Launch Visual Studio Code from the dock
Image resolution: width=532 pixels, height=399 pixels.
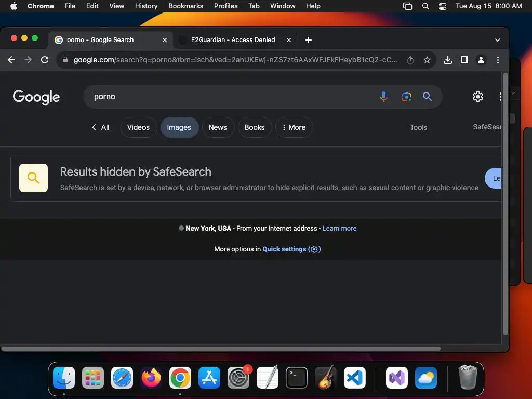[x=354, y=378]
